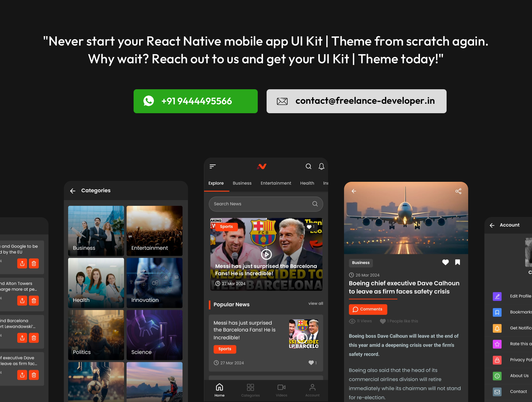Like the Boeing article with heart icon
The width and height of the screenshot is (532, 402).
point(445,262)
